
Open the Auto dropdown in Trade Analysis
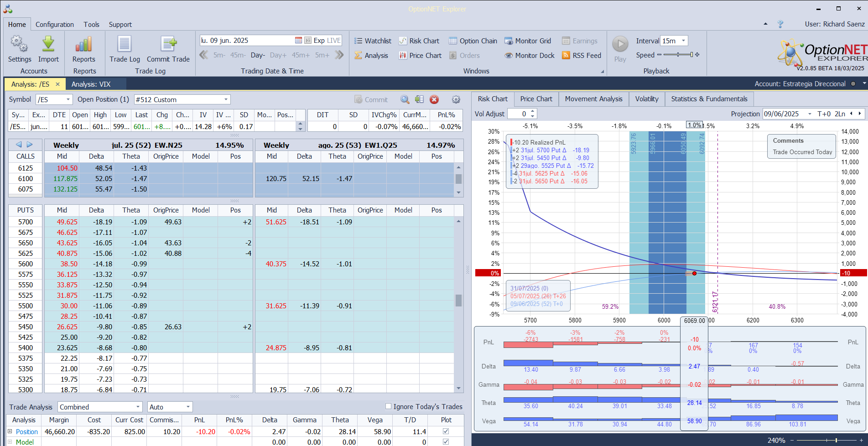[x=188, y=407]
